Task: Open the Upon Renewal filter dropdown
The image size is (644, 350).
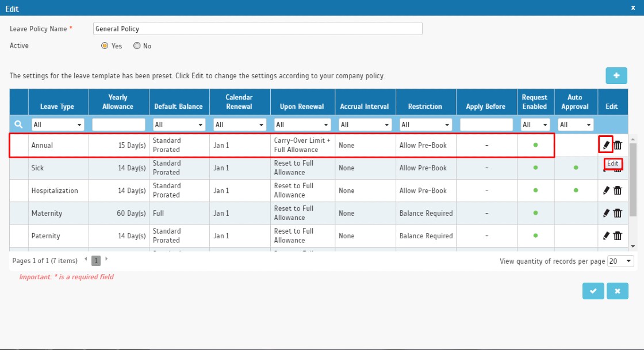Action: pyautogui.click(x=302, y=124)
